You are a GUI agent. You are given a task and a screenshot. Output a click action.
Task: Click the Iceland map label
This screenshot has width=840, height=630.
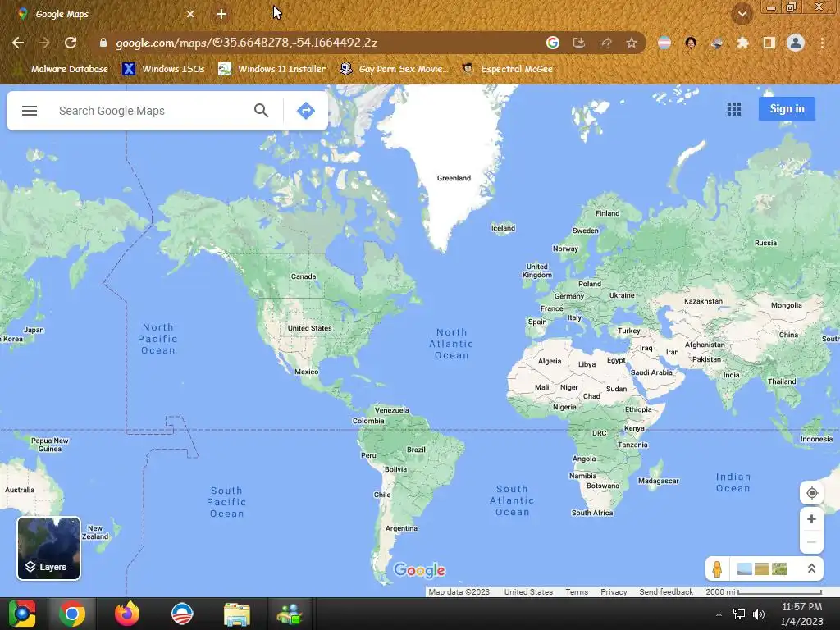503,228
